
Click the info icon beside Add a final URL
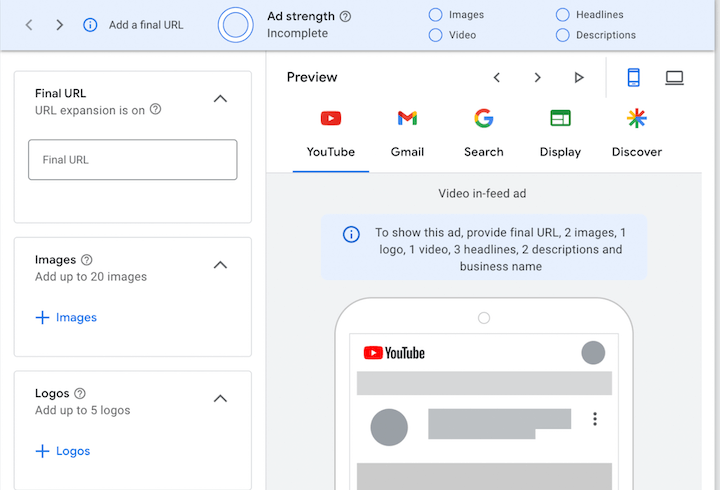[x=90, y=25]
